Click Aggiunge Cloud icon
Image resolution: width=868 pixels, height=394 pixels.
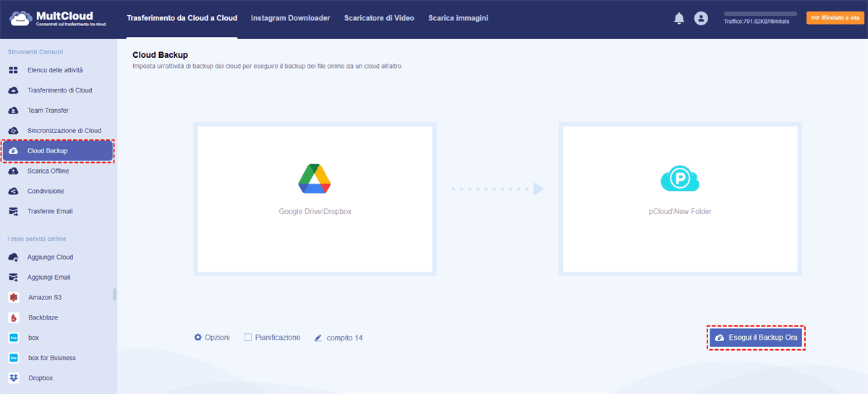(x=13, y=257)
